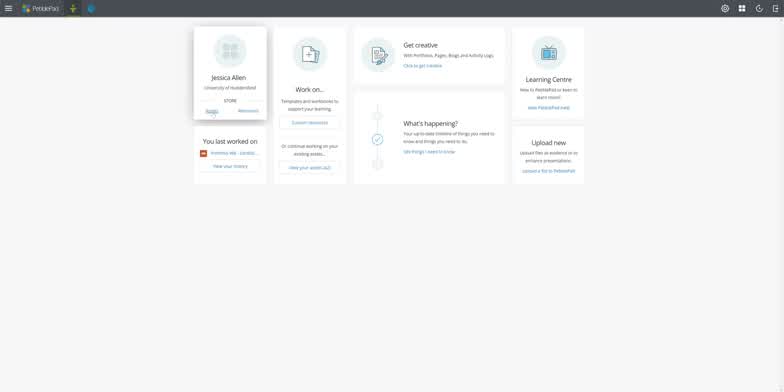
Task: Open the Click to get creative link
Action: 422,66
